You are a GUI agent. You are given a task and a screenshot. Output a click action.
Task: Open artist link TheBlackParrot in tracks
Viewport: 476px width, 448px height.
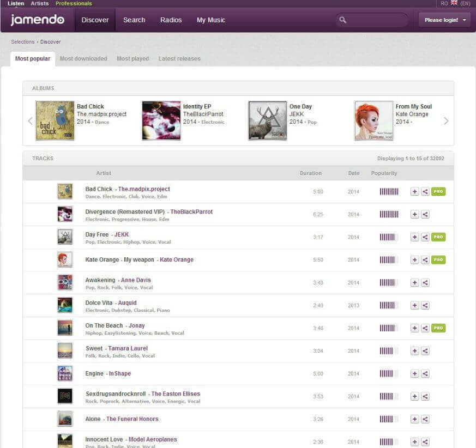(x=191, y=211)
